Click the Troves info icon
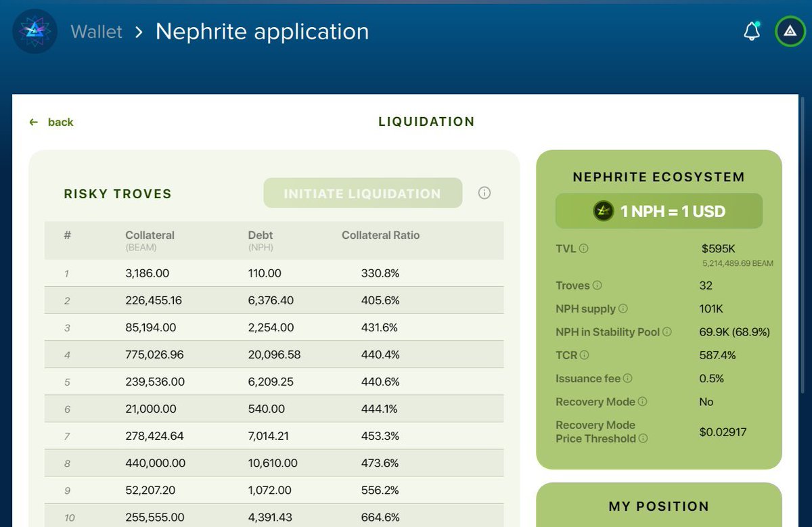The height and width of the screenshot is (527, 812). point(597,285)
